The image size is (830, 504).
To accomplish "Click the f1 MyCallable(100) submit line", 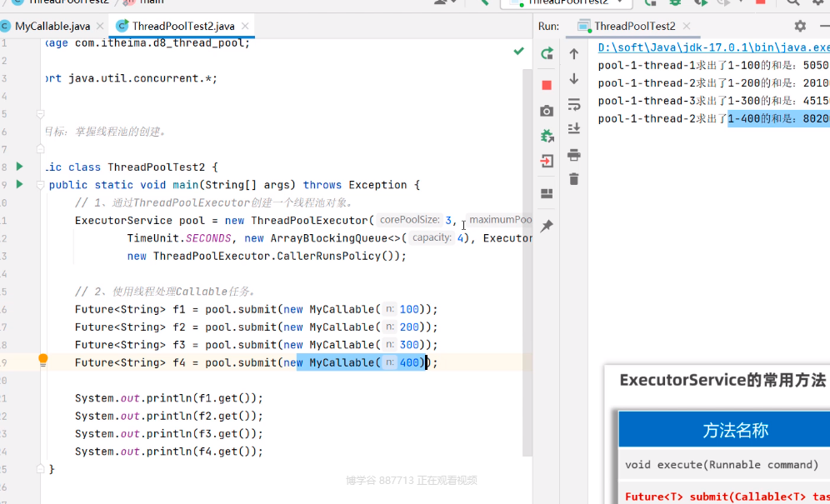I will (256, 309).
